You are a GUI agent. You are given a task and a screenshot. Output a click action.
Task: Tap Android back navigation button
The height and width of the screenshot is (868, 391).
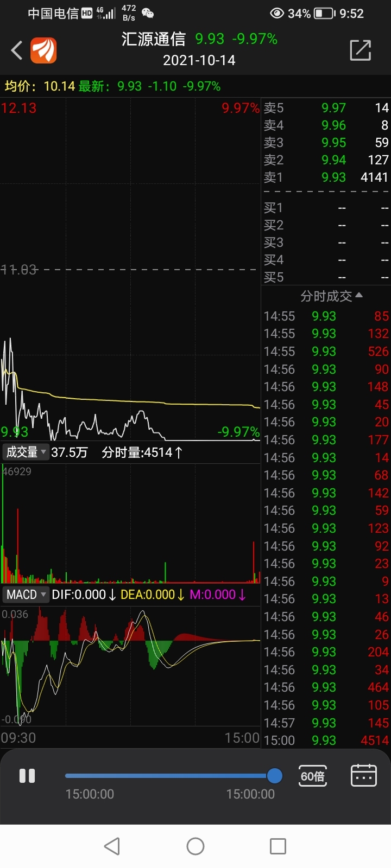[x=112, y=846]
